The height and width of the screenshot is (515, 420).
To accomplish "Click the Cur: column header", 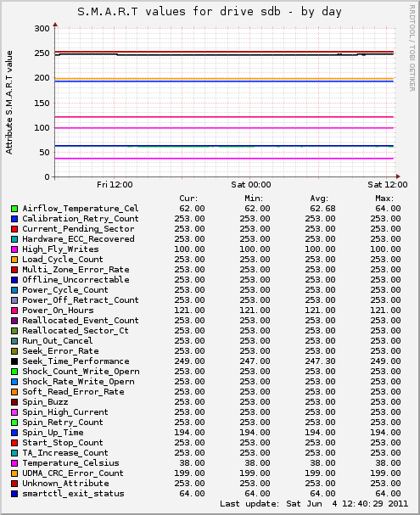I will pos(188,199).
